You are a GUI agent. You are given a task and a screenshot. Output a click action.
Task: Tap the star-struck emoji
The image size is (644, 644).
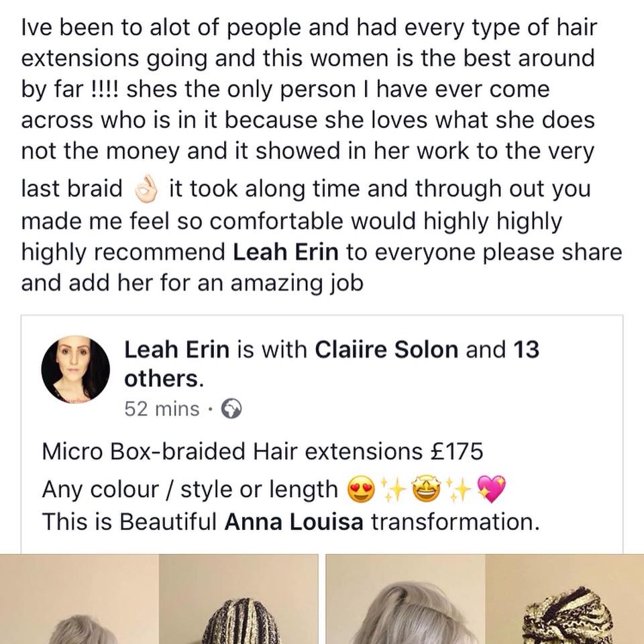[425, 490]
